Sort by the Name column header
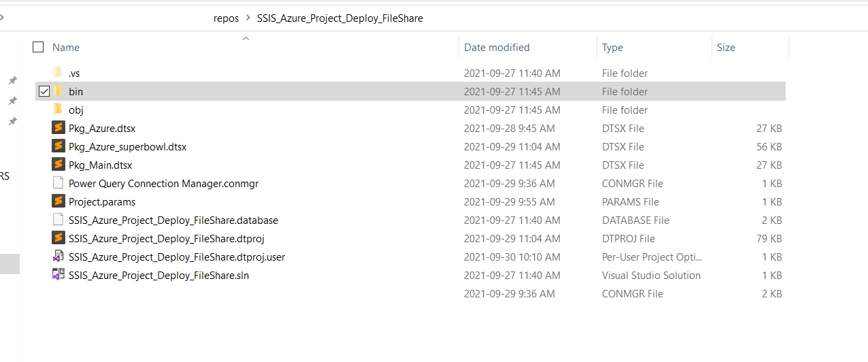The width and height of the screenshot is (868, 362). pos(66,48)
